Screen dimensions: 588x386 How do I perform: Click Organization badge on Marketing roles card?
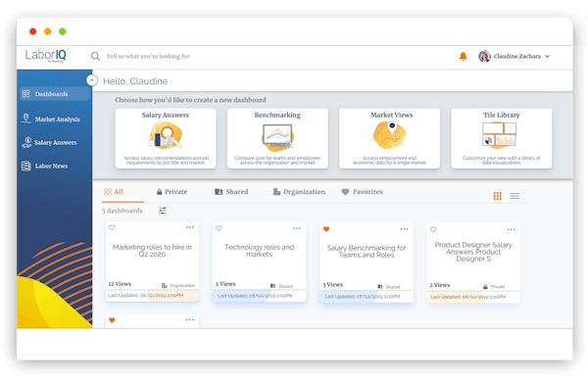click(x=178, y=285)
